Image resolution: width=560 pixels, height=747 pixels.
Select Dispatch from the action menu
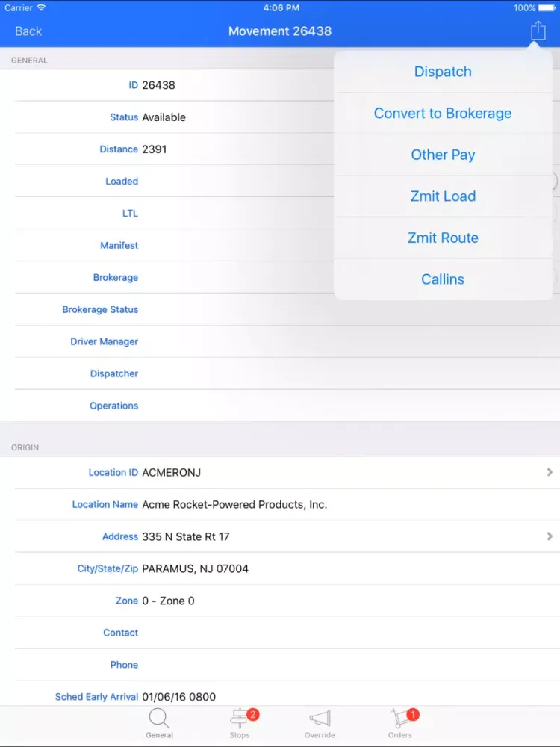[x=443, y=72]
